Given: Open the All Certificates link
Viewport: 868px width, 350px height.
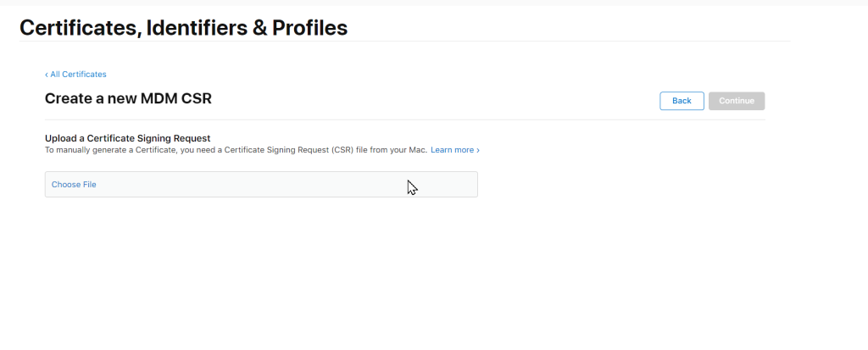Looking at the screenshot, I should (78, 75).
